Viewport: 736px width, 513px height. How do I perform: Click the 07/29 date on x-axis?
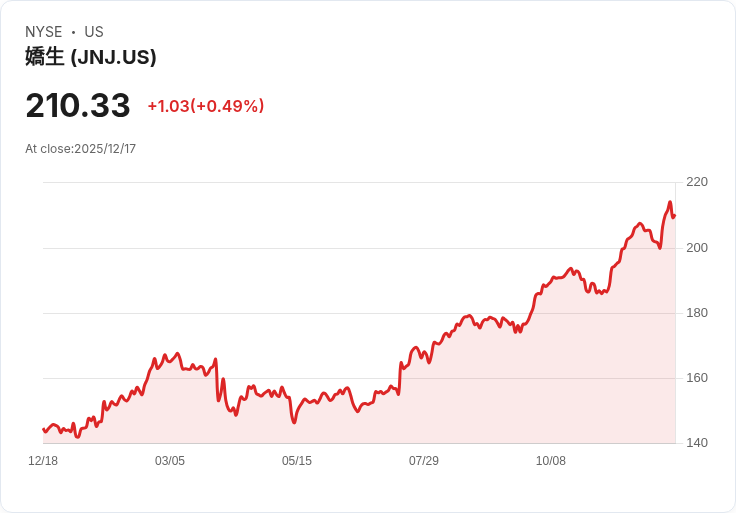(x=424, y=461)
